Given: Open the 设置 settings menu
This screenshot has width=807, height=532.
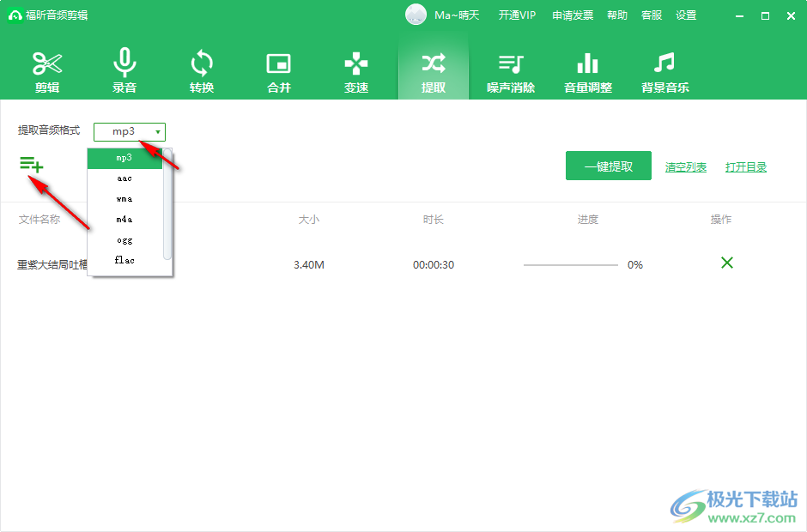Looking at the screenshot, I should 686,15.
